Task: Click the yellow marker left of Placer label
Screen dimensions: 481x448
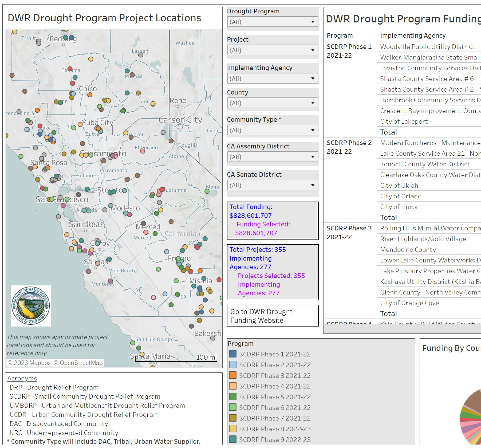Action: [x=126, y=133]
